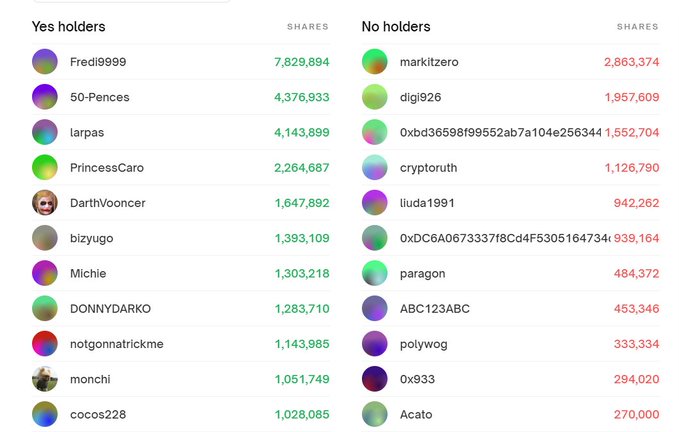Click polywog's purple avatar
This screenshot has height=432, width=679.
[375, 344]
